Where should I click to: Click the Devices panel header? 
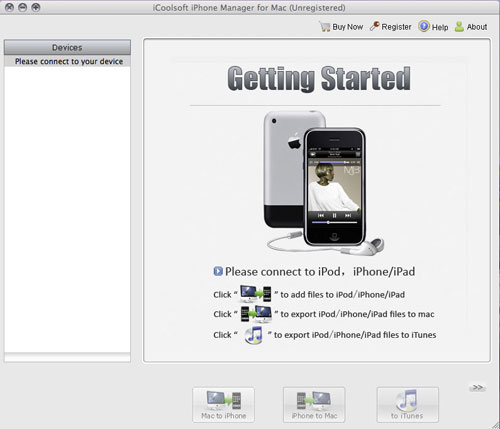tap(67, 47)
